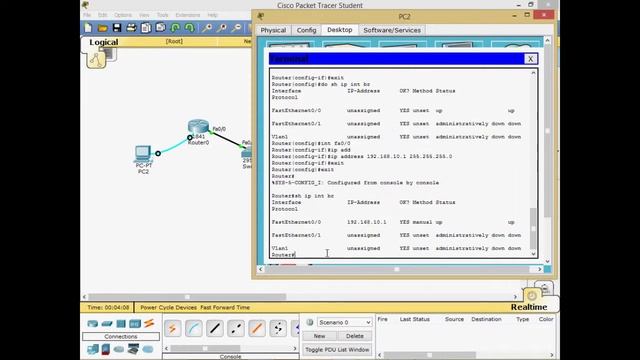This screenshot has height=360, width=640.
Task: Choose automatic connection type lightning icon
Action: tap(172, 329)
